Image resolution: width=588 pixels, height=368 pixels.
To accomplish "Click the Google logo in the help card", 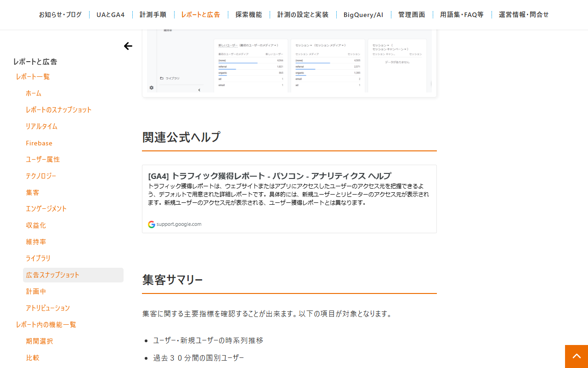I will 151,224.
